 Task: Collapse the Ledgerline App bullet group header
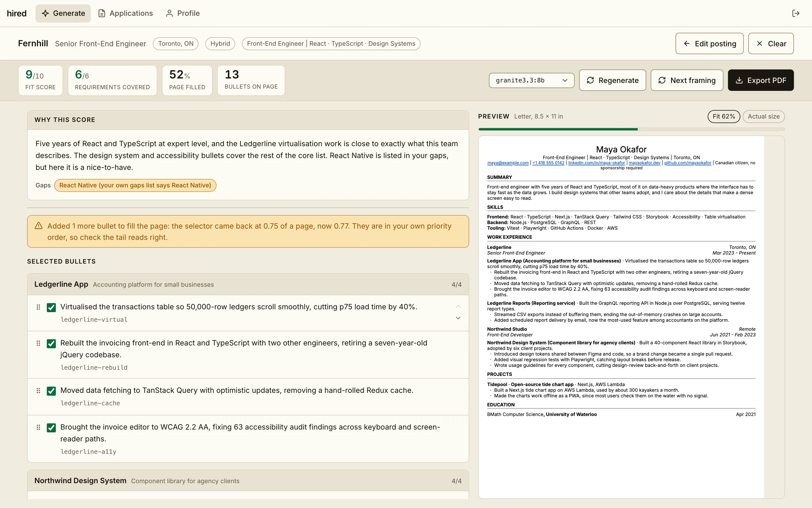point(248,284)
